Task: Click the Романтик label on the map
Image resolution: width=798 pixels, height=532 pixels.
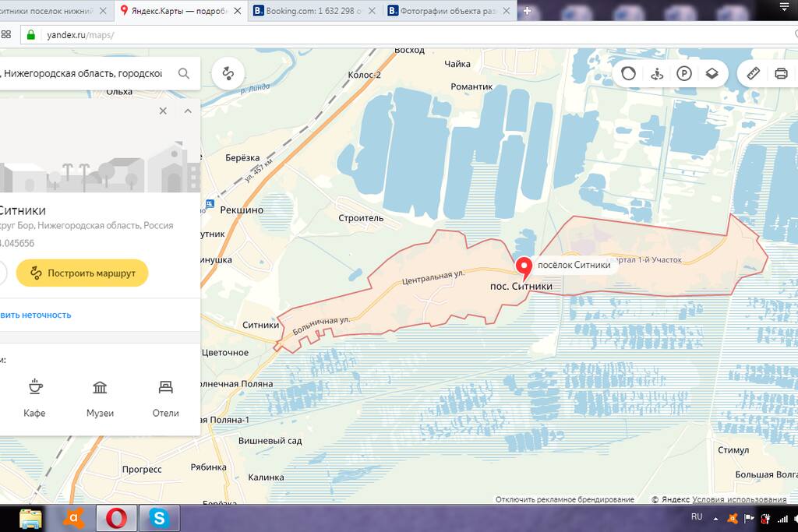Action: [x=471, y=86]
